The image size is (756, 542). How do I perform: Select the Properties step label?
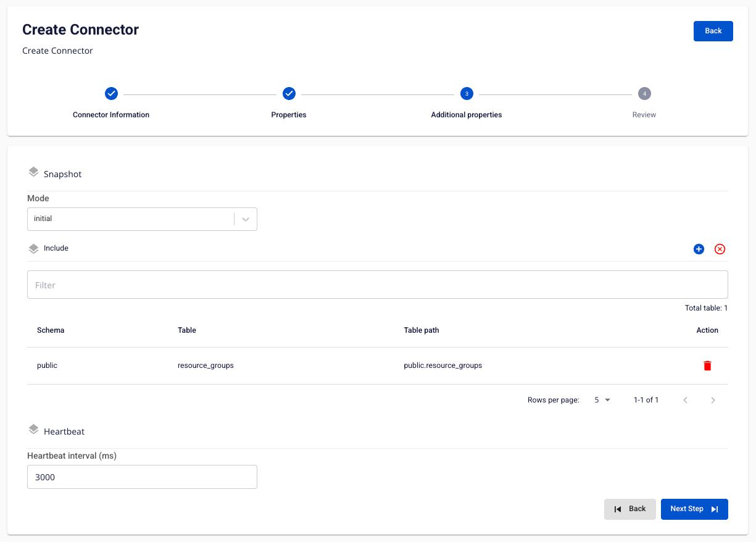tap(289, 115)
